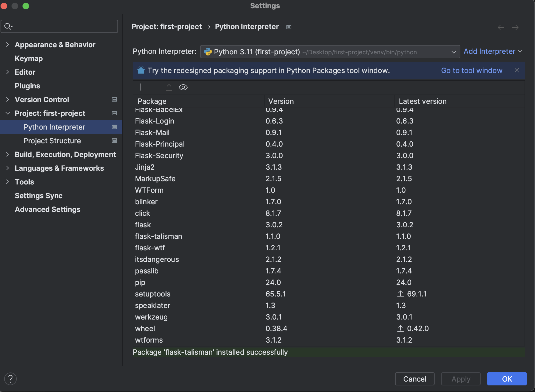Select the speaklater package row

pos(329,305)
